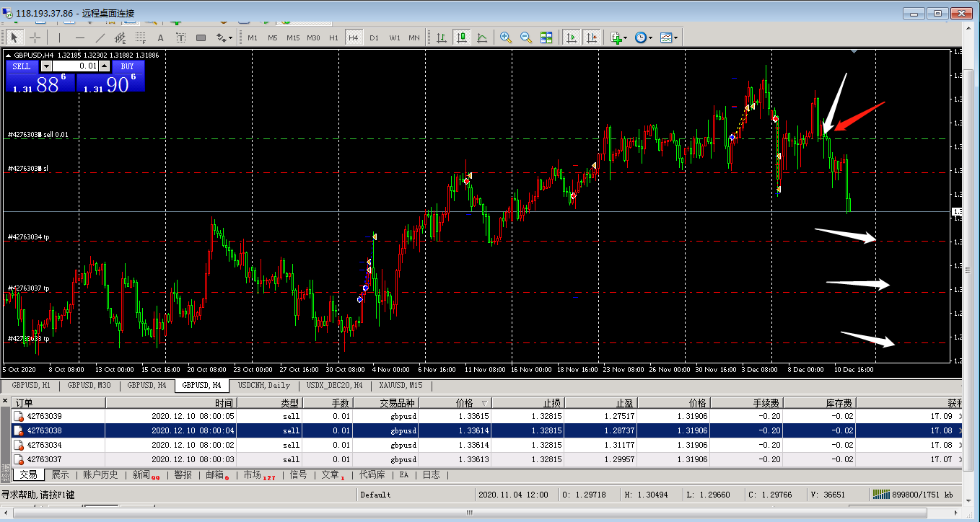Increase lot volume with up arrow
This screenshot has width=980, height=522.
(x=103, y=66)
